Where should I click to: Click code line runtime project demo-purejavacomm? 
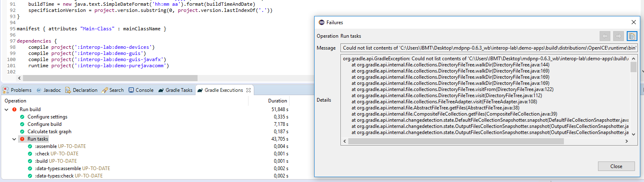coord(99,66)
